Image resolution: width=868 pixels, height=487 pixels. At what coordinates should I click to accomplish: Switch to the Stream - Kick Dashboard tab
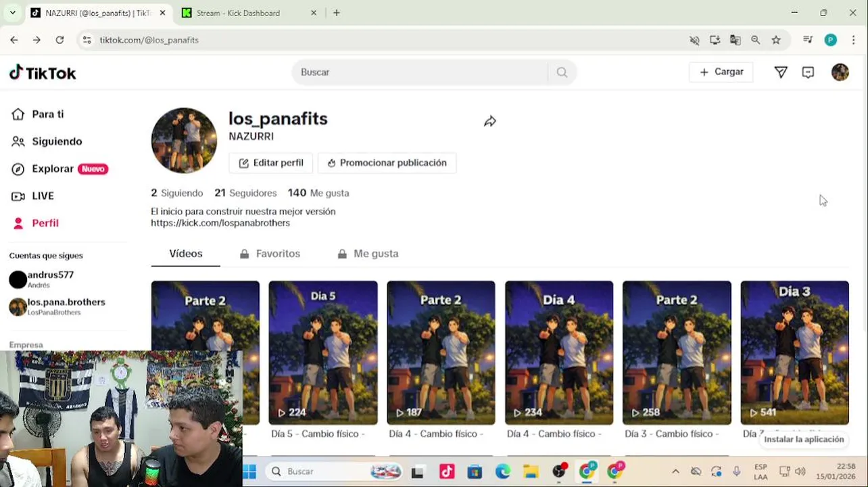coord(238,13)
